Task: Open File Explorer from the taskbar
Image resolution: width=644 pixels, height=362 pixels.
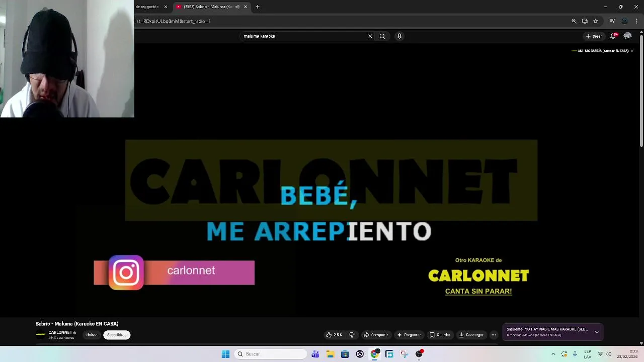Action: [330, 354]
